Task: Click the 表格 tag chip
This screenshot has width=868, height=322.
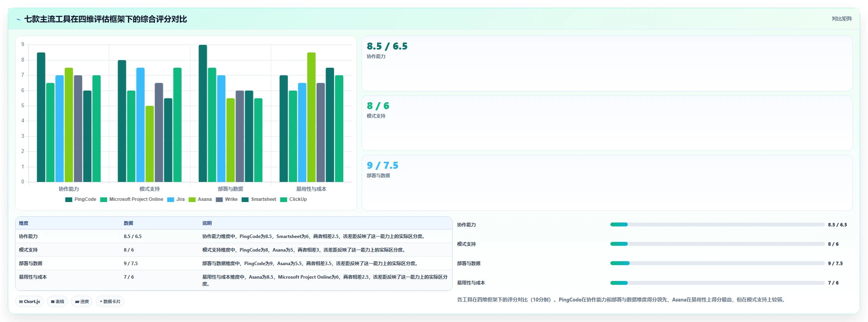Action: pos(57,301)
